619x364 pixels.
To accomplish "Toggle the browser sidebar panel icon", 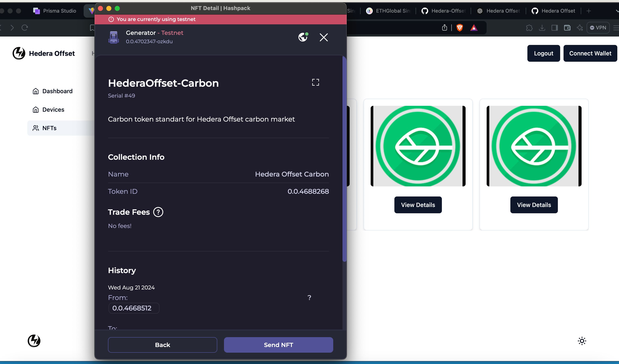I will coord(554,28).
